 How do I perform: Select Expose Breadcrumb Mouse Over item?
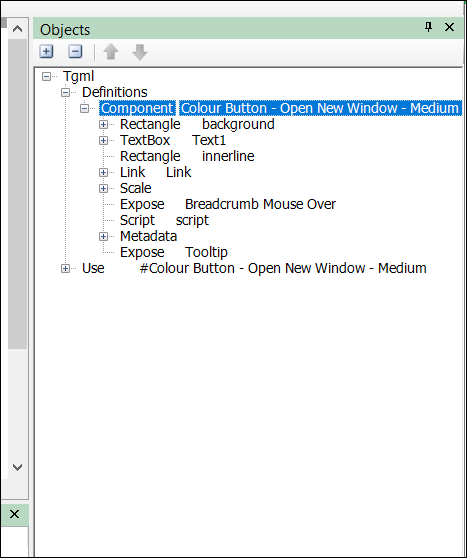tap(228, 204)
